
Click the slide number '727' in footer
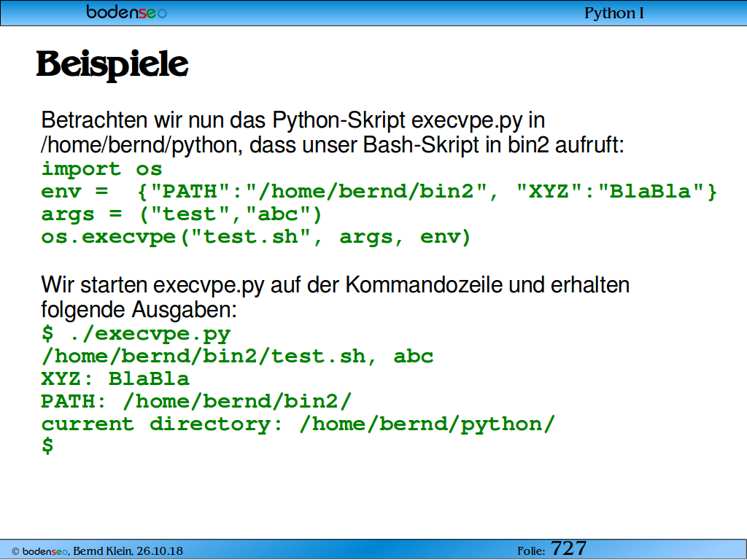tap(568, 548)
